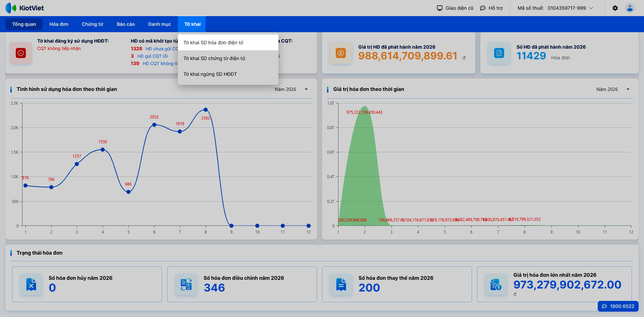Click the replaced invoices document icon

(x=341, y=284)
